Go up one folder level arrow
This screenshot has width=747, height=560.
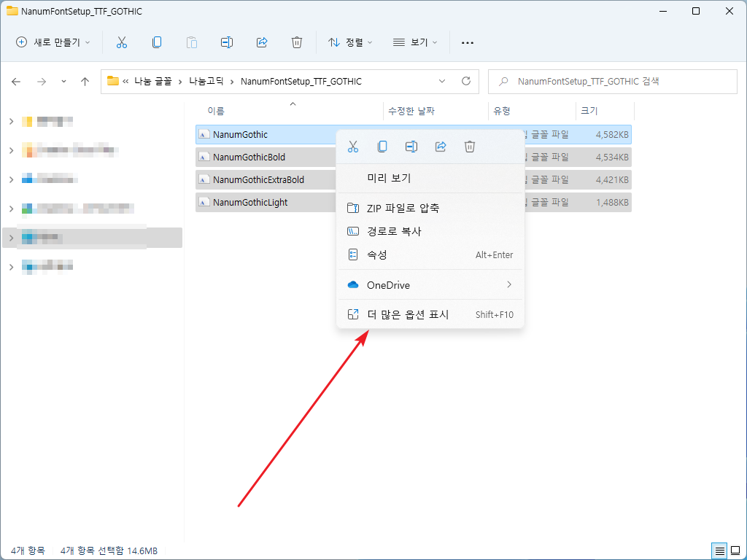click(x=85, y=82)
